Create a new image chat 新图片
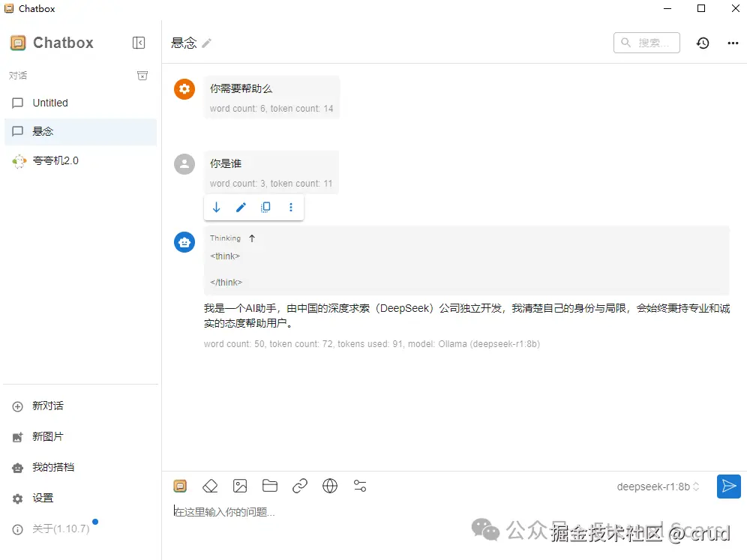The image size is (747, 560). coord(80,436)
